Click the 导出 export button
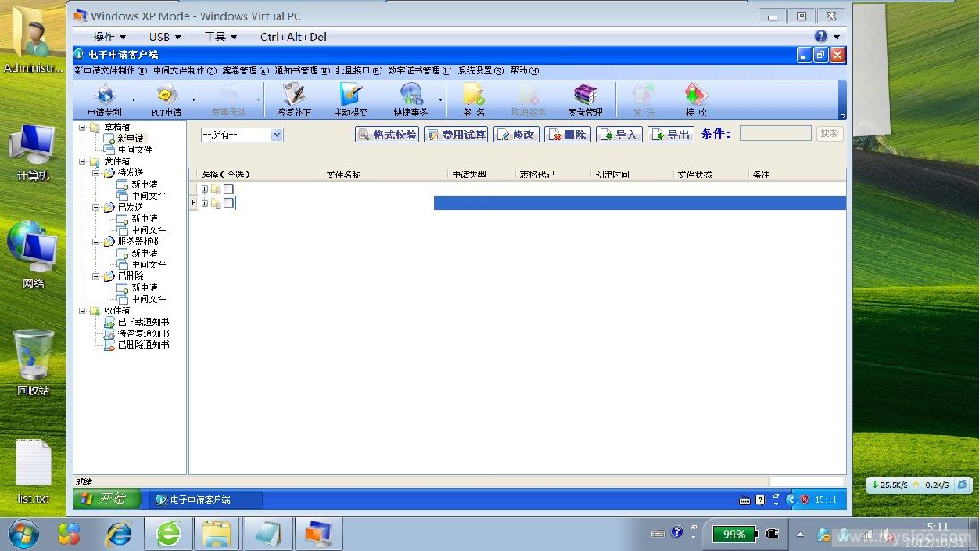980x551 pixels. tap(671, 134)
